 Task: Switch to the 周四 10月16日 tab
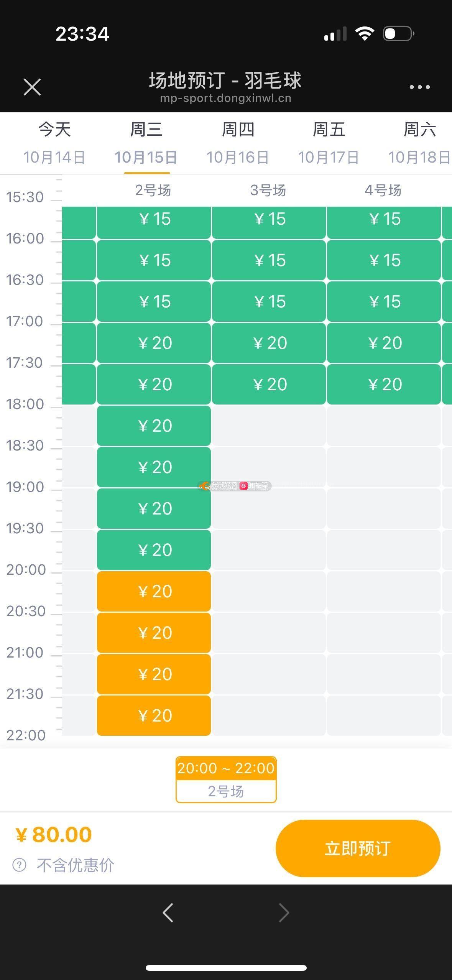pyautogui.click(x=238, y=143)
